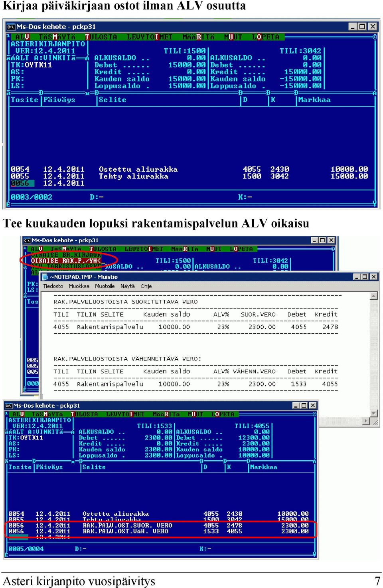Choose OIKAISE RAK.P./YH< menu entry

point(66,260)
